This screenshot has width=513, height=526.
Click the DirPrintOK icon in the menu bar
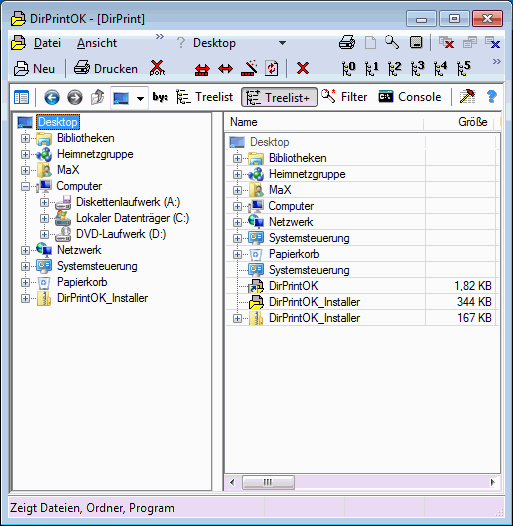(18, 43)
